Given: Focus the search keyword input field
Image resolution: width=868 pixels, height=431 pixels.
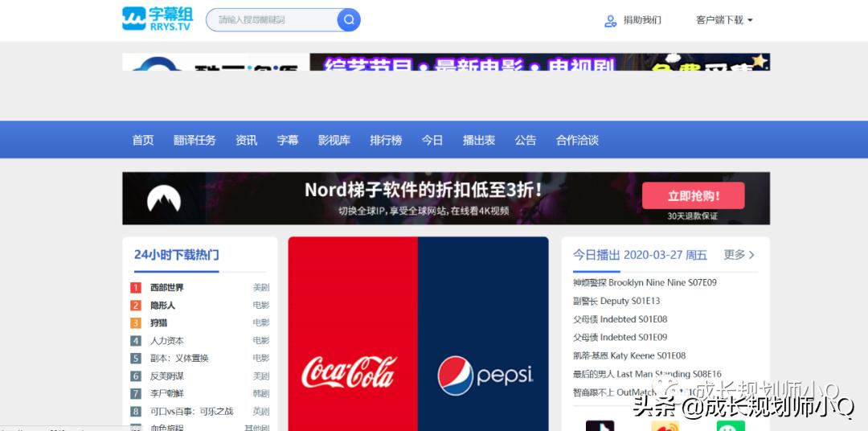Looking at the screenshot, I should pos(272,20).
